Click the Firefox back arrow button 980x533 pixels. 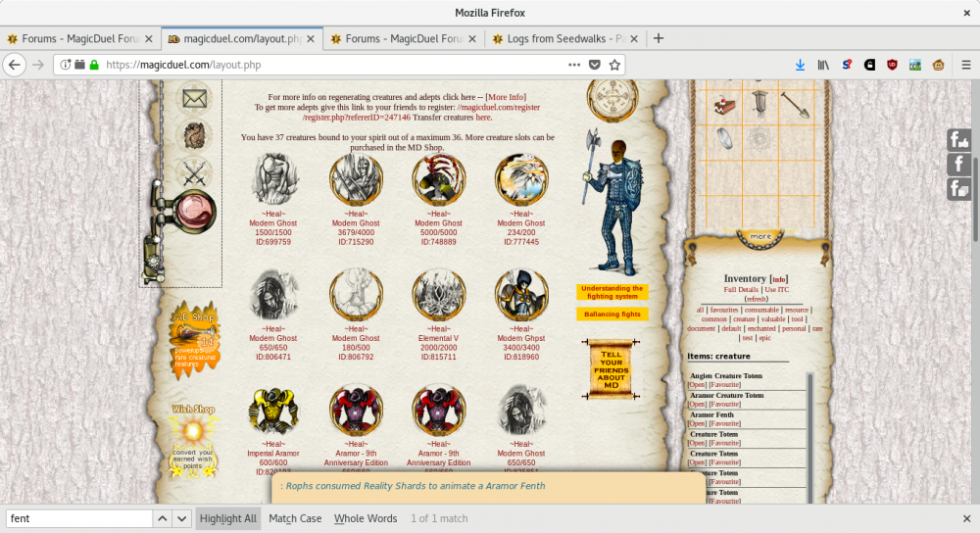pyautogui.click(x=15, y=65)
